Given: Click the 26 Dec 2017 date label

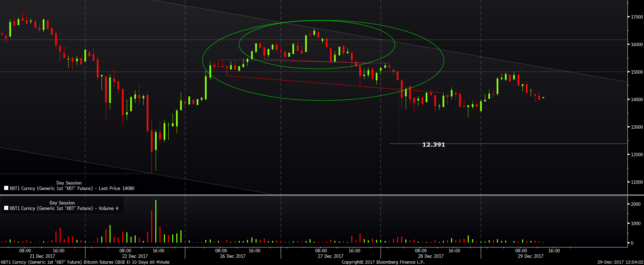Looking at the screenshot, I should [x=233, y=256].
